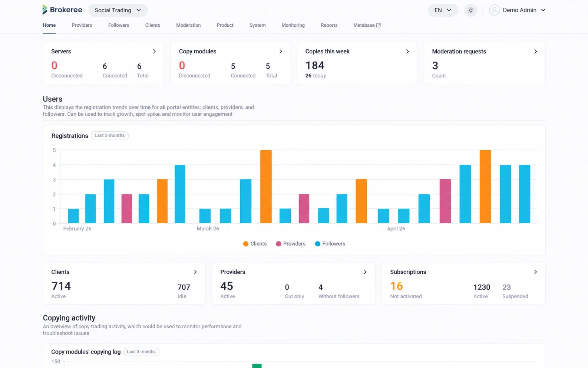Click the 707 Idle clients value
Screen dimensions: 588x368
pyautogui.click(x=184, y=287)
